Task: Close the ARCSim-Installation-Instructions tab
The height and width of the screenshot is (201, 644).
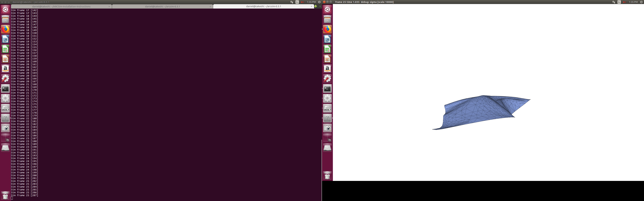Action: pos(109,7)
